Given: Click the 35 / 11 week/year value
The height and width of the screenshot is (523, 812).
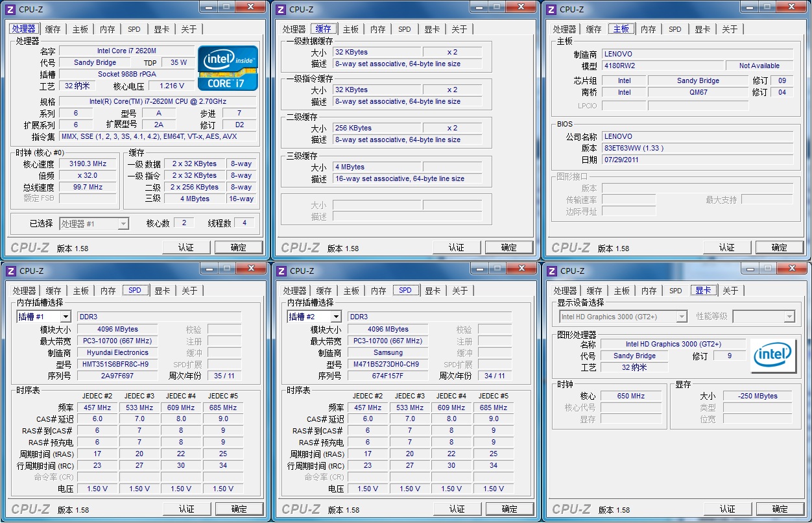Looking at the screenshot, I should click(x=224, y=376).
